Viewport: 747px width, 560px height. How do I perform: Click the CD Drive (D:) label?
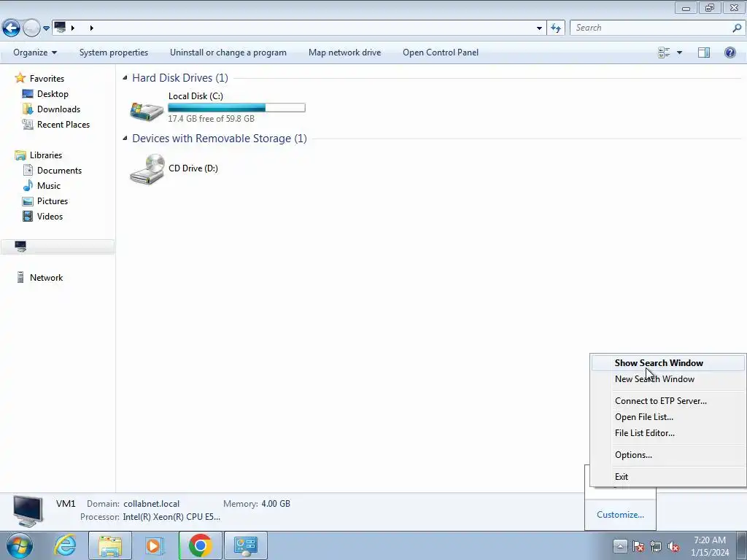(193, 168)
